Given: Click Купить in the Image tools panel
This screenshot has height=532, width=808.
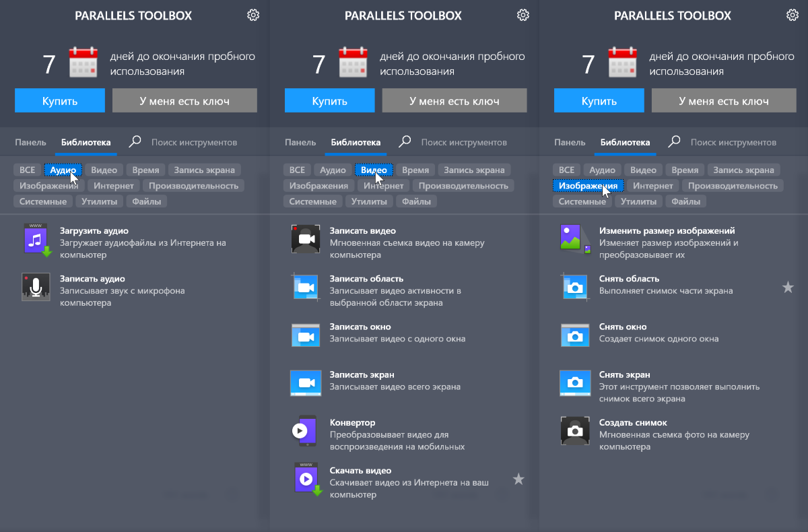Looking at the screenshot, I should pyautogui.click(x=599, y=100).
